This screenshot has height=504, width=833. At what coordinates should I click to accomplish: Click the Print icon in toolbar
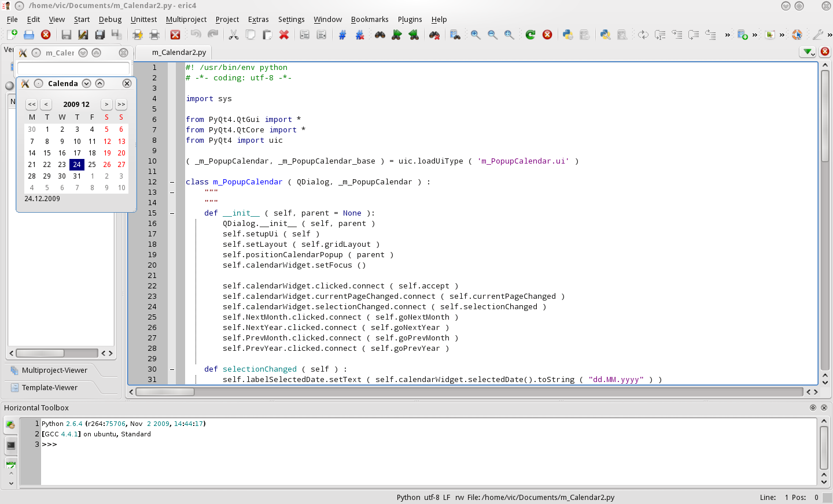click(154, 35)
